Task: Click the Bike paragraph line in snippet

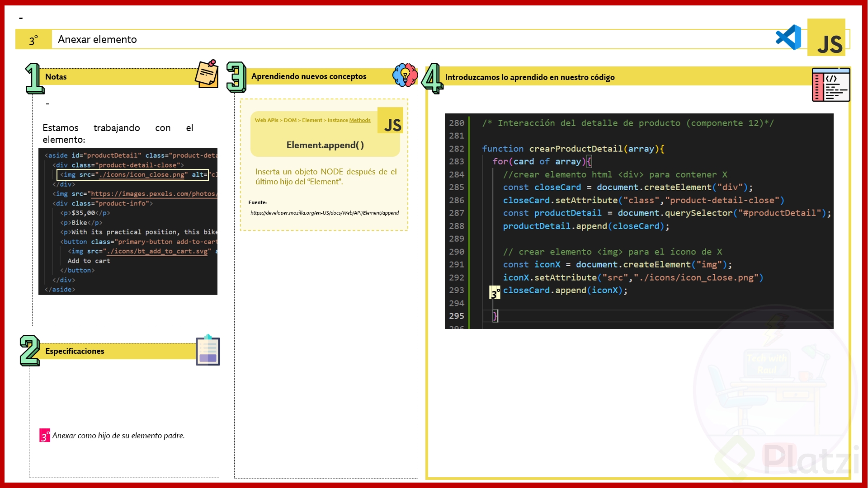Action: click(x=81, y=223)
